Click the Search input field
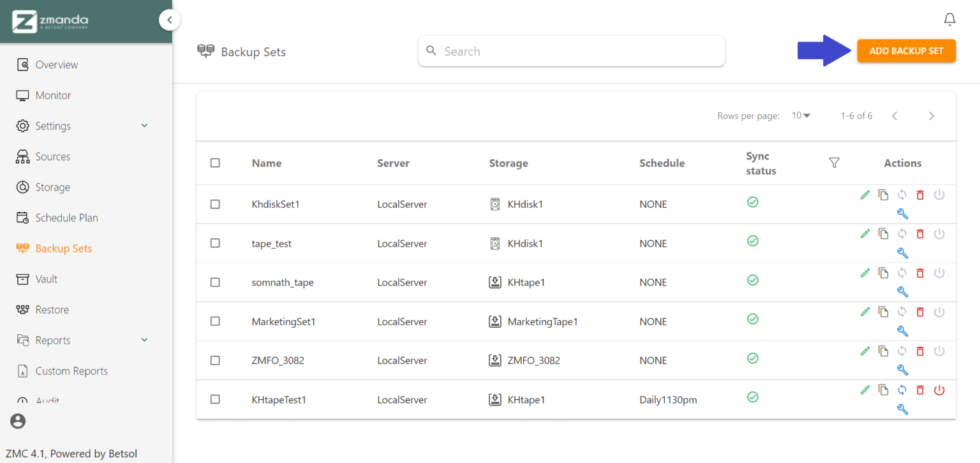Screen dimensions: 980x463 [x=571, y=50]
